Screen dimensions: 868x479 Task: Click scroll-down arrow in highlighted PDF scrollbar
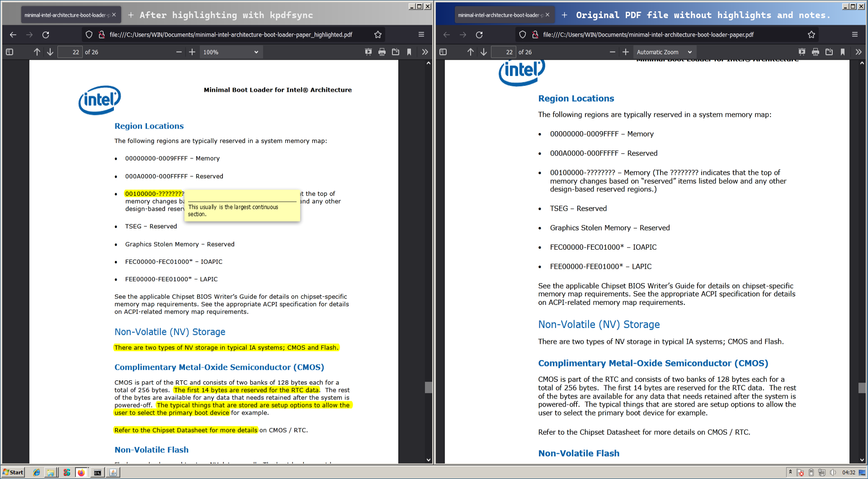429,460
